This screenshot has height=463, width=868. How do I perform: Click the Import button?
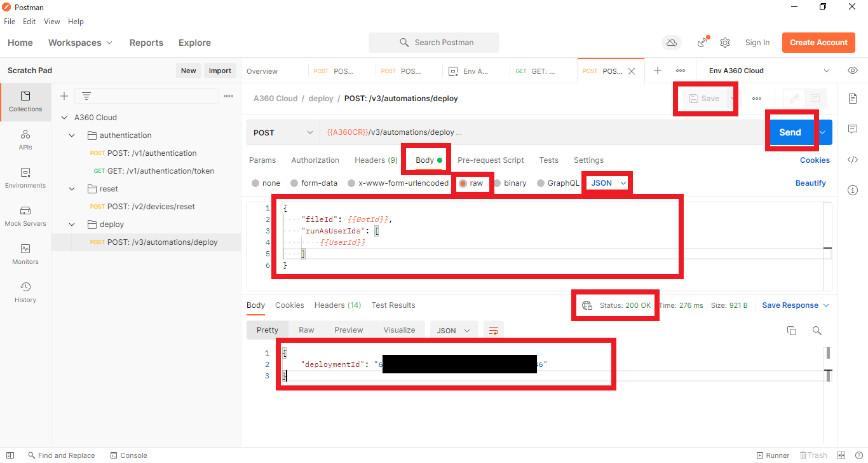coord(220,71)
